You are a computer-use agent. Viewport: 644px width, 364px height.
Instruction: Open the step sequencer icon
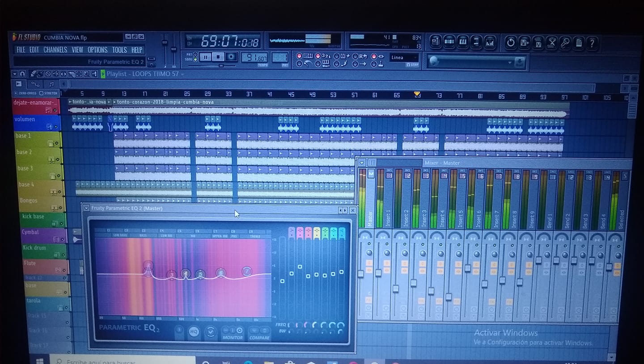coord(449,42)
